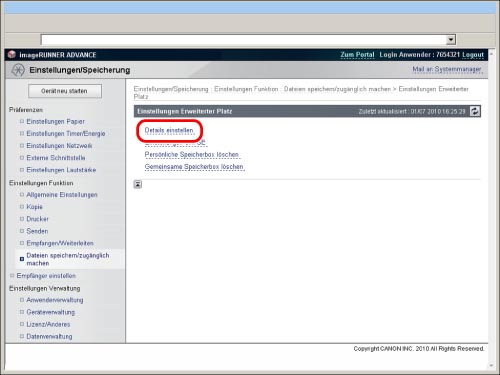Click Persönliche Speicherbox löschen link
Viewport: 500px width, 375px height.
point(192,155)
